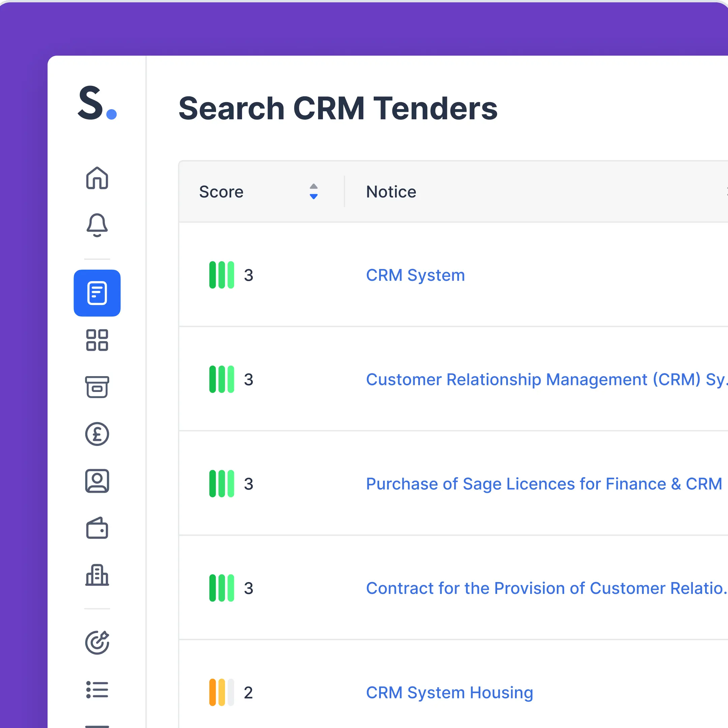The height and width of the screenshot is (728, 728).
Task: Sort the table by the Score sort arrows
Action: [x=313, y=191]
